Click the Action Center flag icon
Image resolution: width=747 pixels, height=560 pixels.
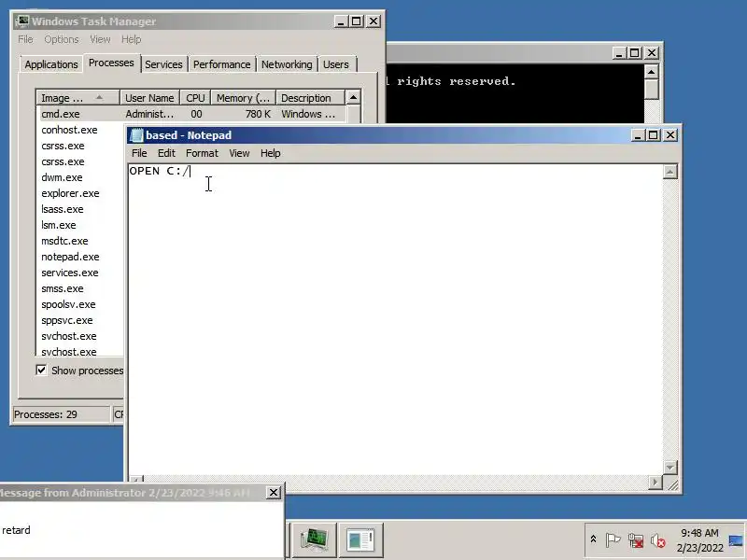tap(613, 540)
